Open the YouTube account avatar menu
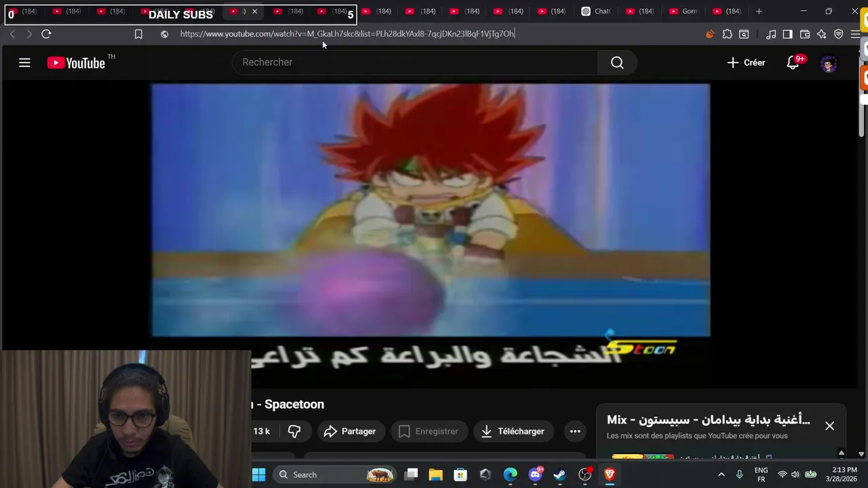The image size is (868, 488). [829, 63]
